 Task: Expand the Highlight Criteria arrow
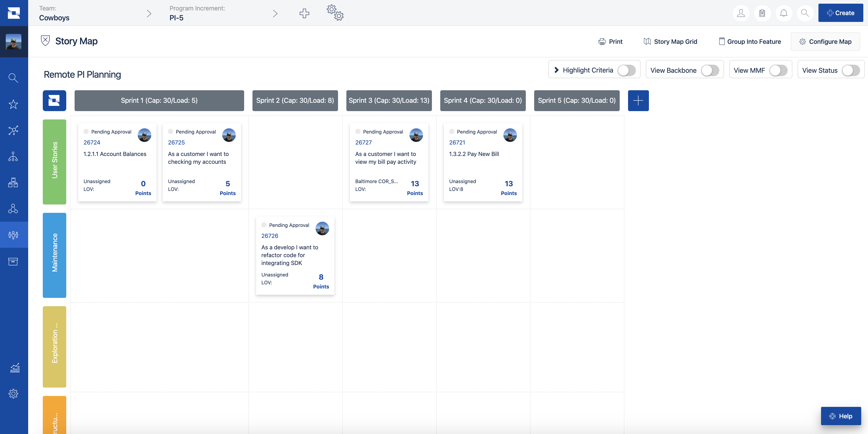click(x=557, y=70)
